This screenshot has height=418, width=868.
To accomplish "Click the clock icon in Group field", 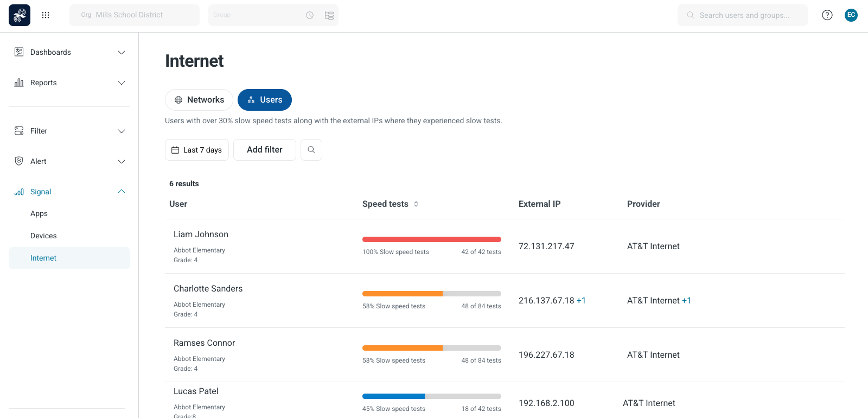I will click(310, 15).
